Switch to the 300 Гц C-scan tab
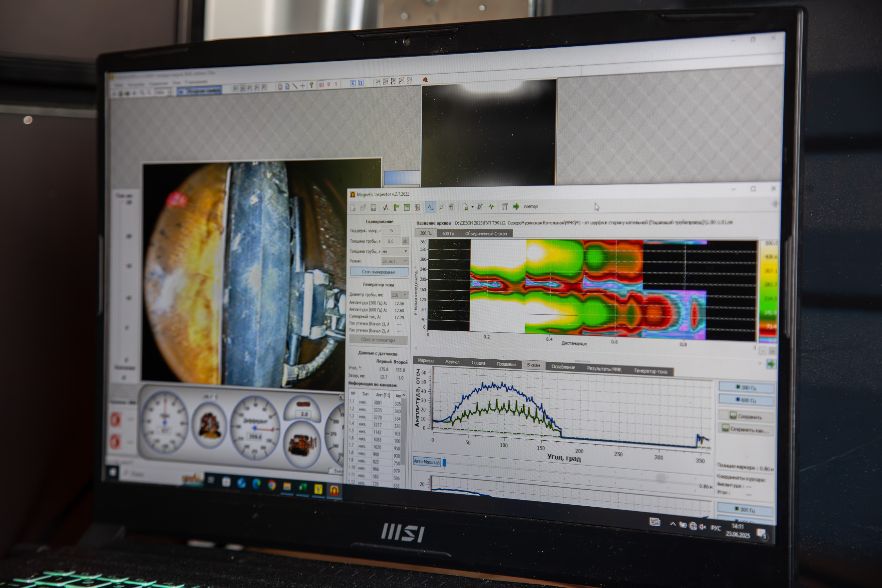 [x=426, y=233]
